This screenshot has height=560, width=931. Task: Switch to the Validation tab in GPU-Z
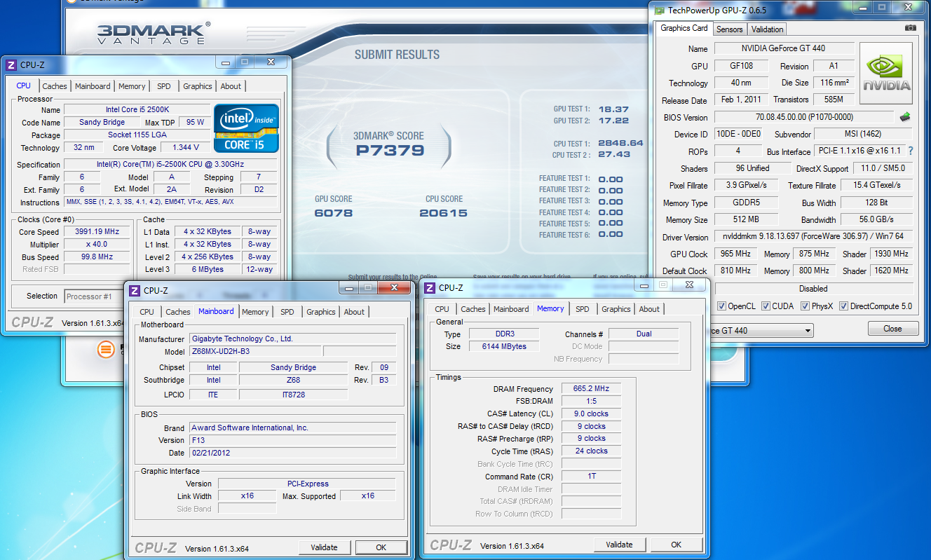pyautogui.click(x=767, y=29)
